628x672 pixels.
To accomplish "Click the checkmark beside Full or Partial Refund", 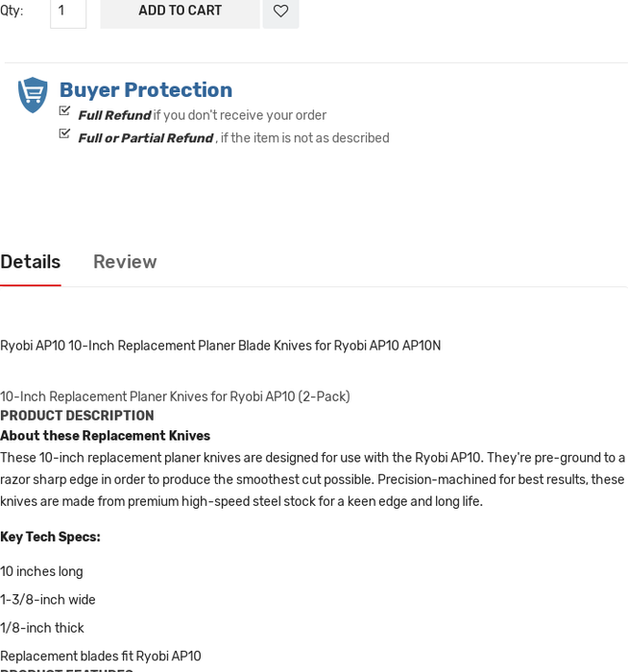I will click(64, 134).
